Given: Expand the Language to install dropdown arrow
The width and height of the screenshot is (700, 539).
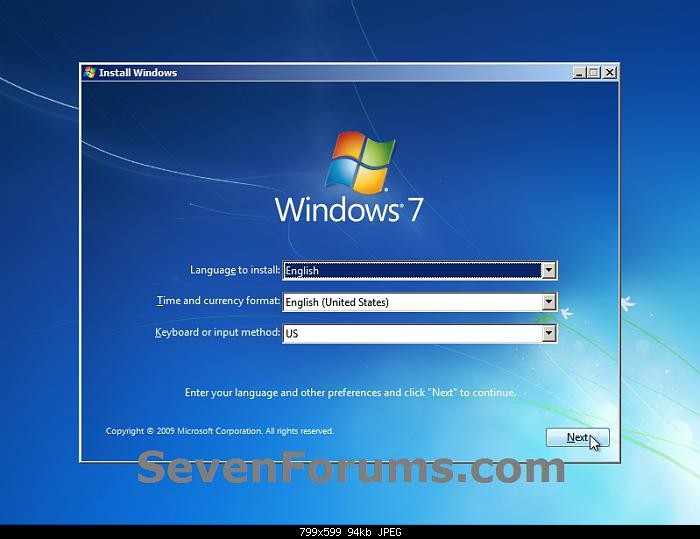Looking at the screenshot, I should click(x=548, y=270).
